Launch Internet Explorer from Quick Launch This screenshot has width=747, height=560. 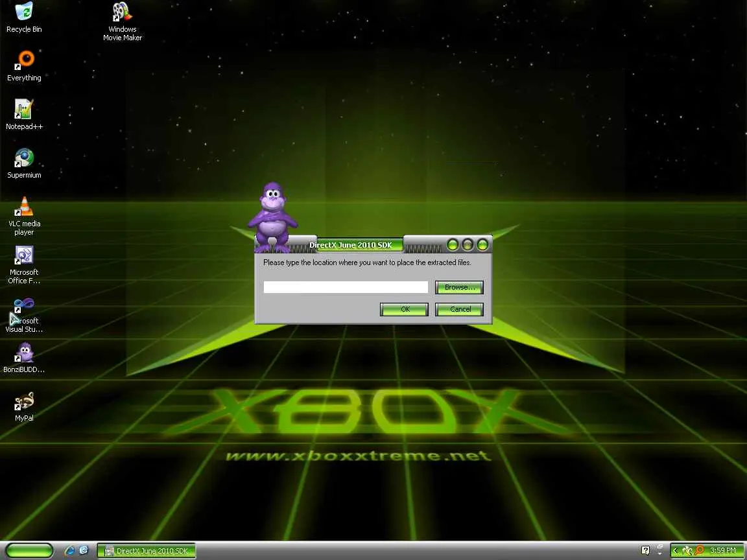coord(69,550)
